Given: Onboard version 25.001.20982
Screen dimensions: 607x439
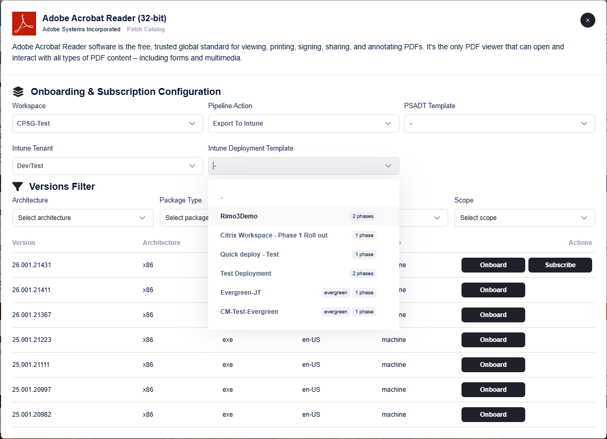Looking at the screenshot, I should pos(493,414).
